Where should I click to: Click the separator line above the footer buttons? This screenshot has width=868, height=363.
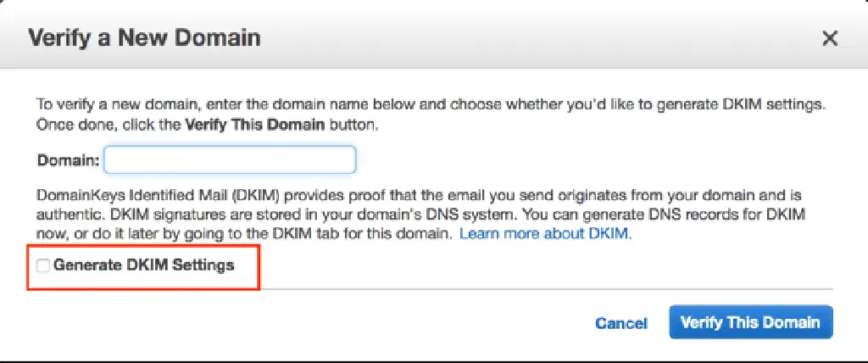[x=542, y=289]
